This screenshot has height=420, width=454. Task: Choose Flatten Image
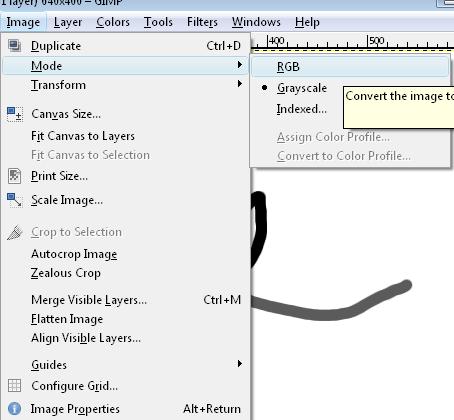coord(125,319)
